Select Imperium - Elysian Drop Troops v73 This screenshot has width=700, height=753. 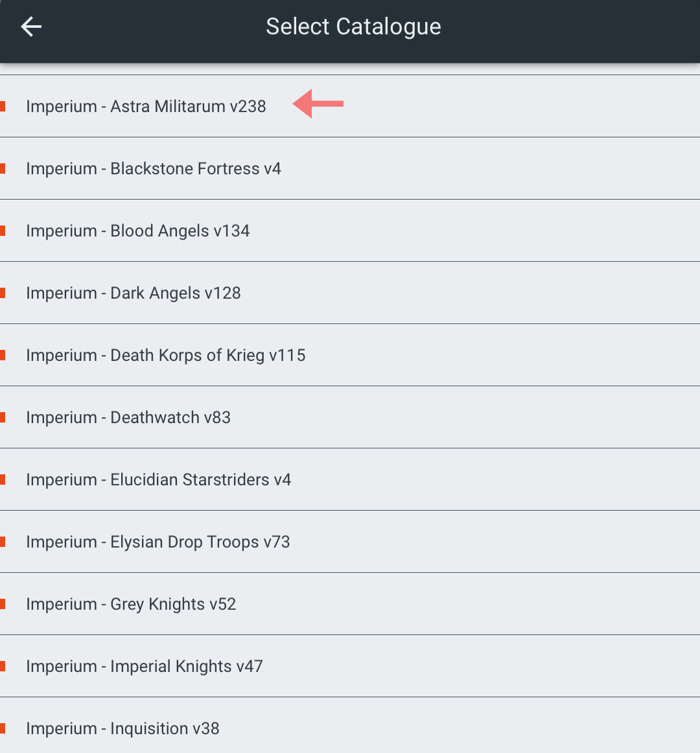[x=350, y=542]
